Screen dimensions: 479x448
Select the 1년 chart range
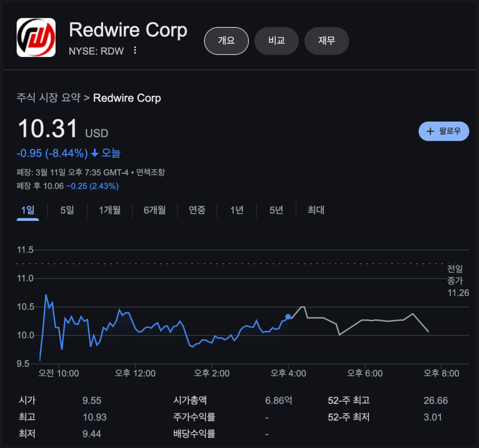point(237,210)
